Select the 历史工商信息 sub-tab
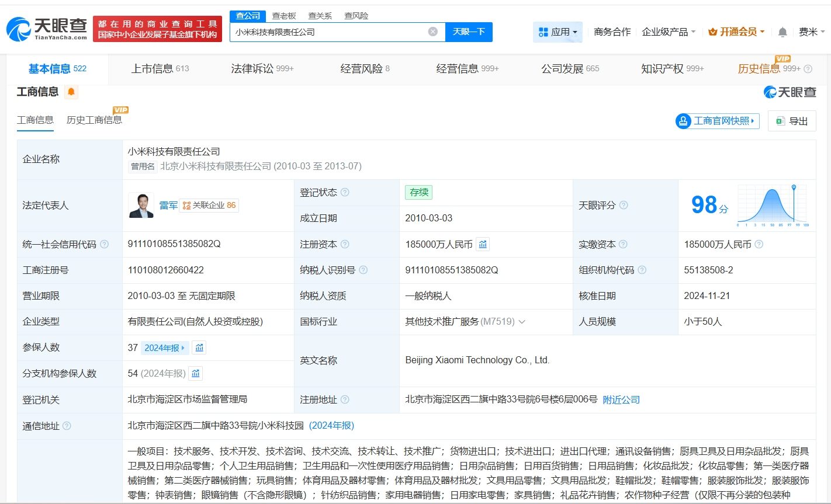The image size is (831, 504). click(x=94, y=120)
